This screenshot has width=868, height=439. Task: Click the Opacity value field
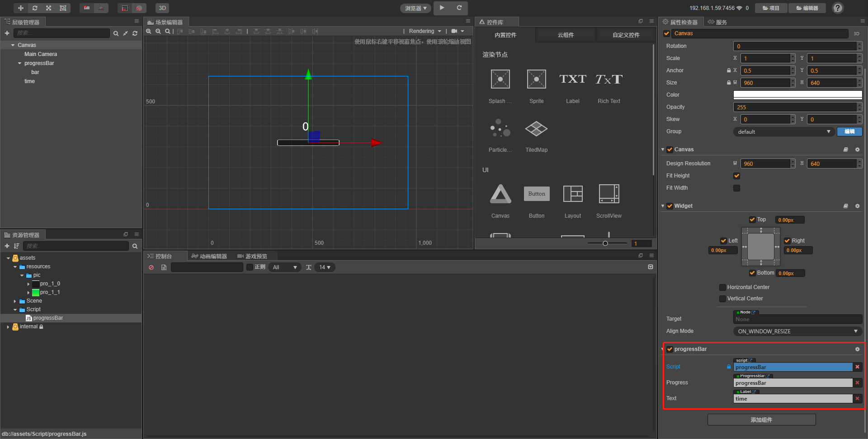(795, 107)
